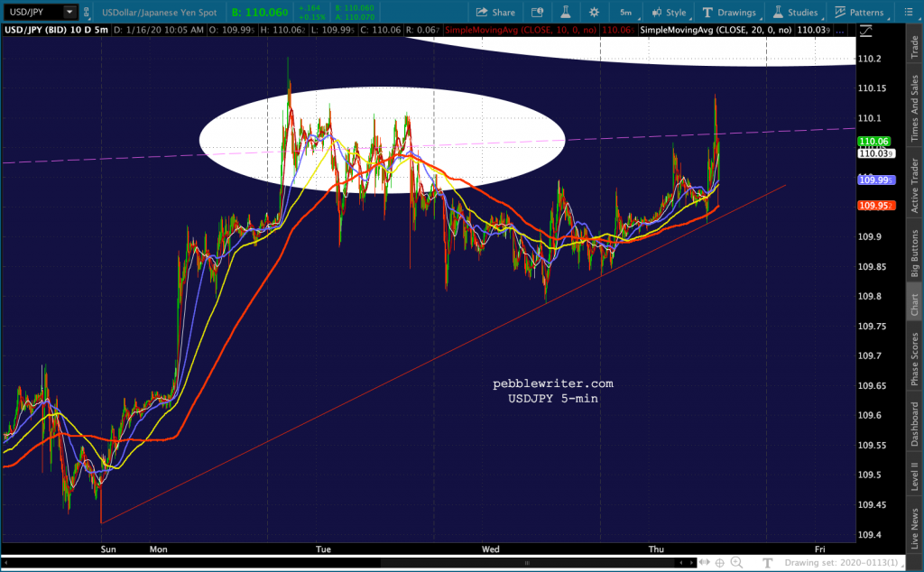Open the Level II side tab
Image resolution: width=924 pixels, height=572 pixels.
[x=915, y=476]
